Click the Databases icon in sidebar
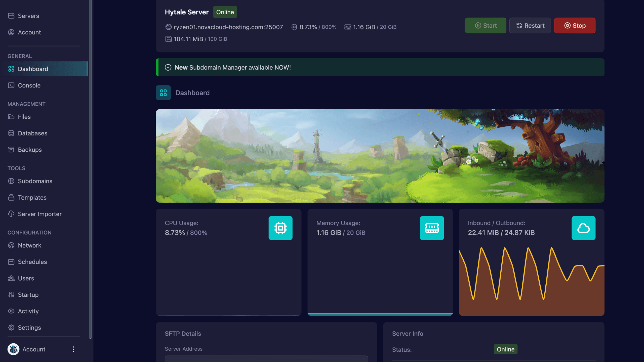The width and height of the screenshot is (644, 362). 11,133
